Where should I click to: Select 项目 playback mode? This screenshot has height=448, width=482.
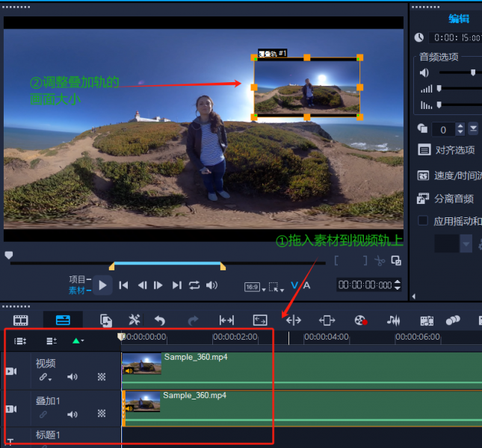tap(78, 279)
